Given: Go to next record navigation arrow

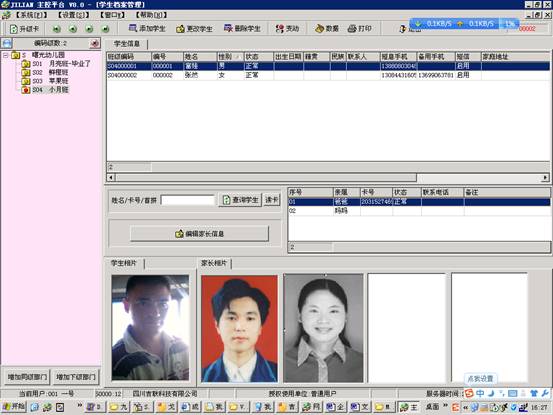Looking at the screenshot, I should click(x=89, y=29).
